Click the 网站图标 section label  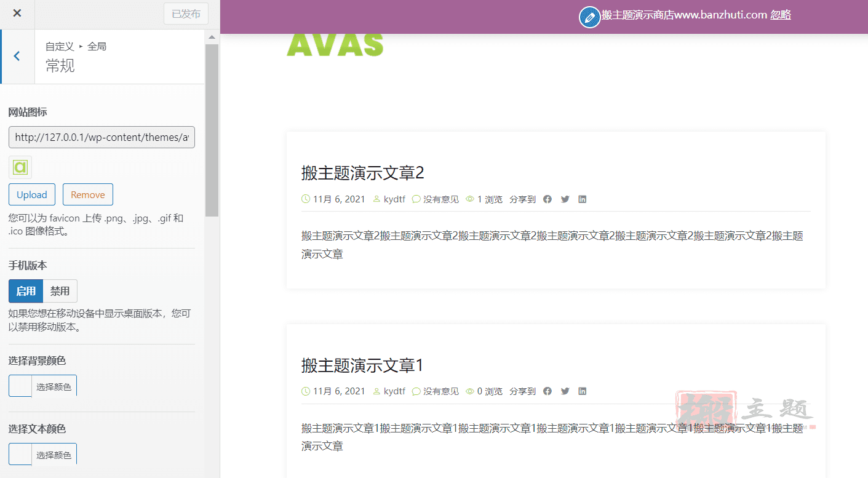[x=28, y=112]
